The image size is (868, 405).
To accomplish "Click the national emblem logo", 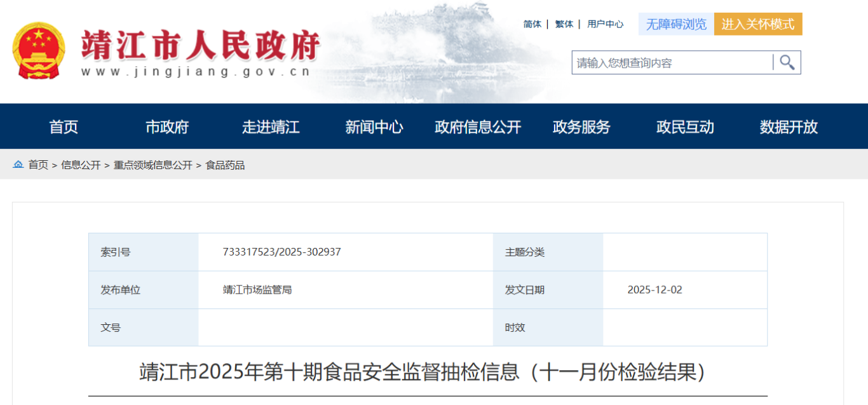I will click(39, 51).
